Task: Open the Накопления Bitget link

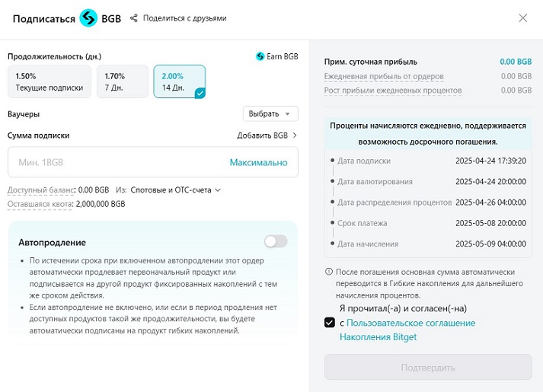Action: pos(378,337)
